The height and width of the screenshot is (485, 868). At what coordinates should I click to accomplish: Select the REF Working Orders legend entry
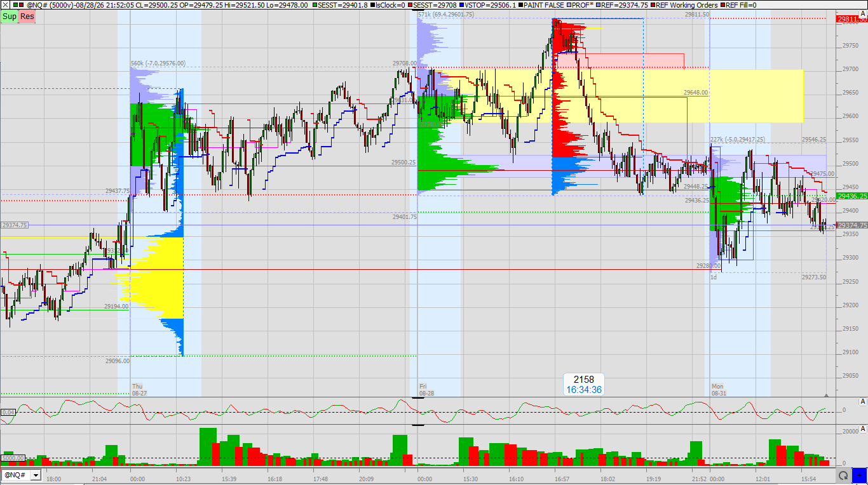(685, 5)
